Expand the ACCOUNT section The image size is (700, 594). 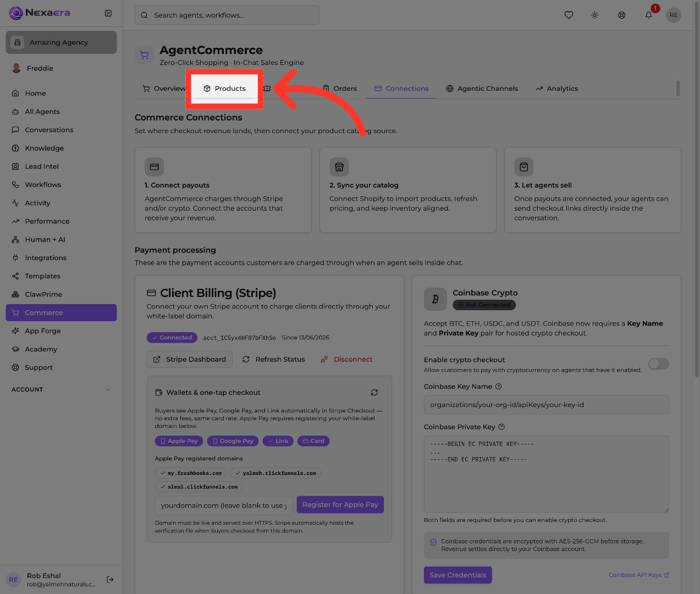(61, 389)
